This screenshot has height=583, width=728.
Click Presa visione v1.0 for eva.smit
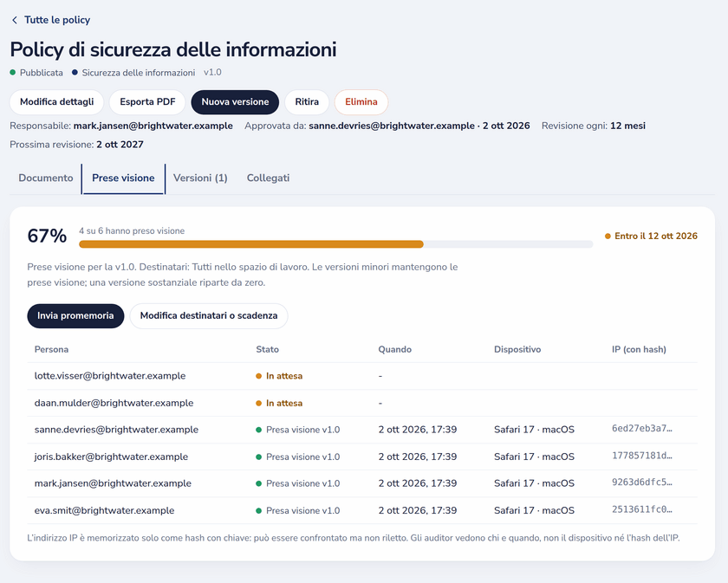[x=298, y=510]
